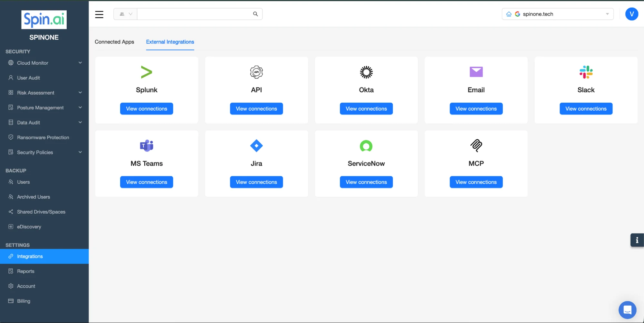This screenshot has width=644, height=323.
Task: Open Reports in the sidebar
Action: [44, 271]
